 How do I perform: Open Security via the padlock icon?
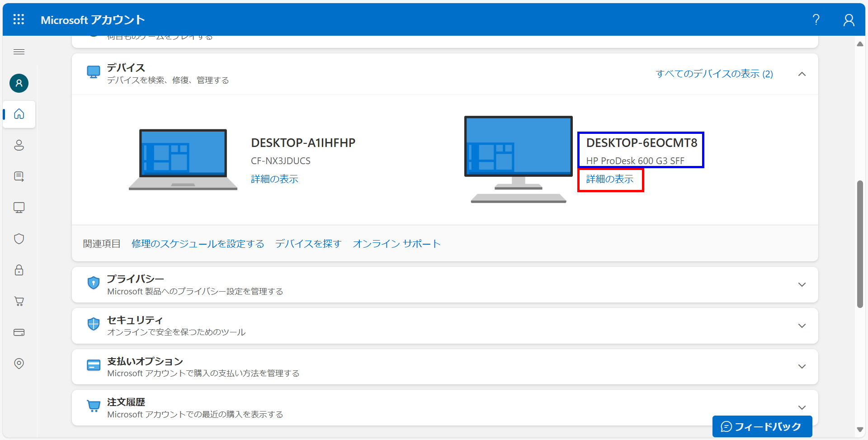coord(19,270)
